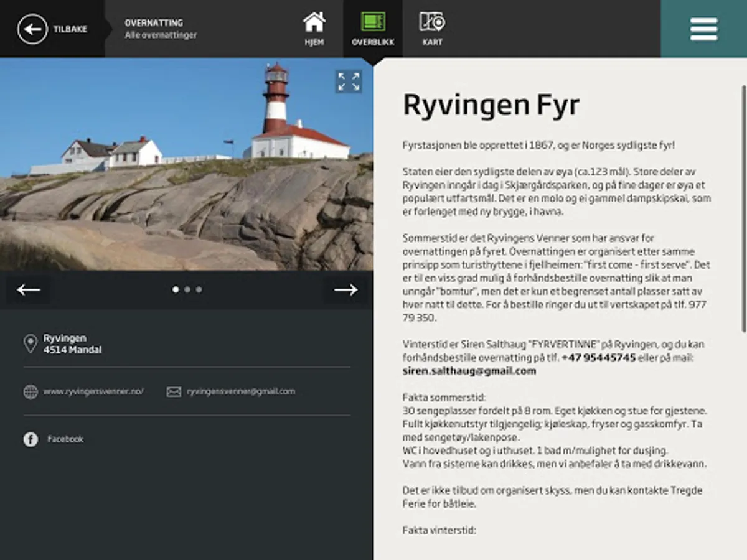Click the Tilbake label

pos(70,29)
